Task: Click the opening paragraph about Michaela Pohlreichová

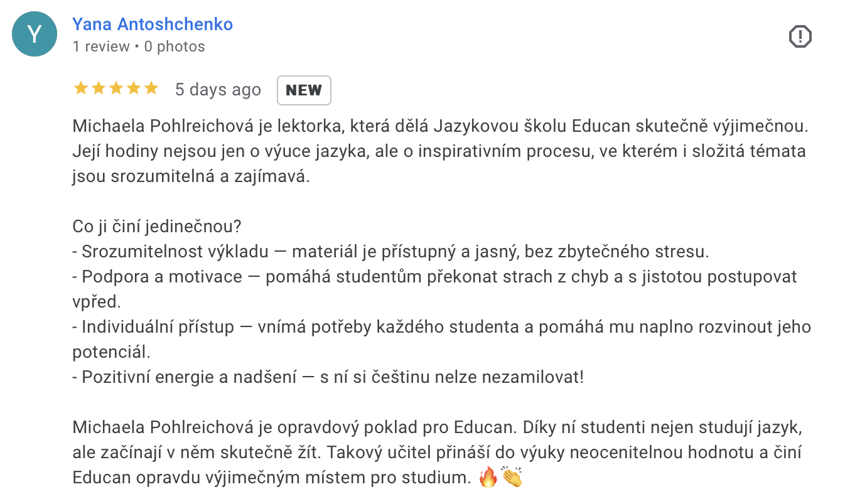Action: tap(439, 151)
